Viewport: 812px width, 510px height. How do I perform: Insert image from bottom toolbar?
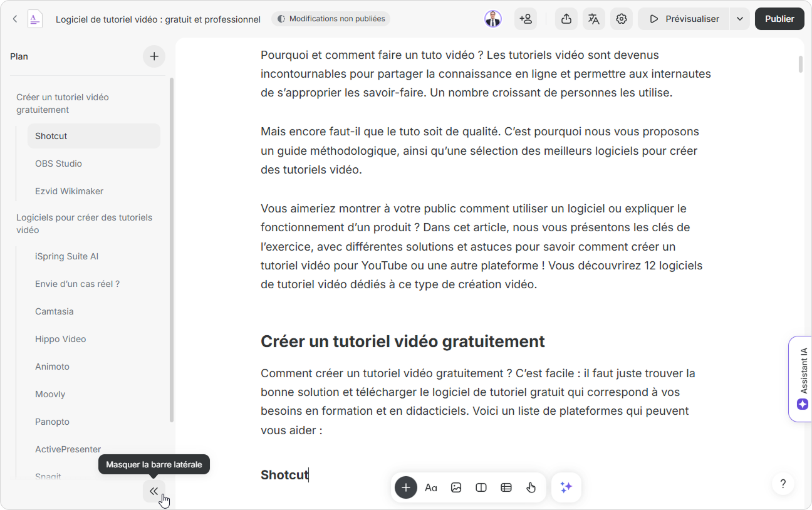[x=456, y=487]
